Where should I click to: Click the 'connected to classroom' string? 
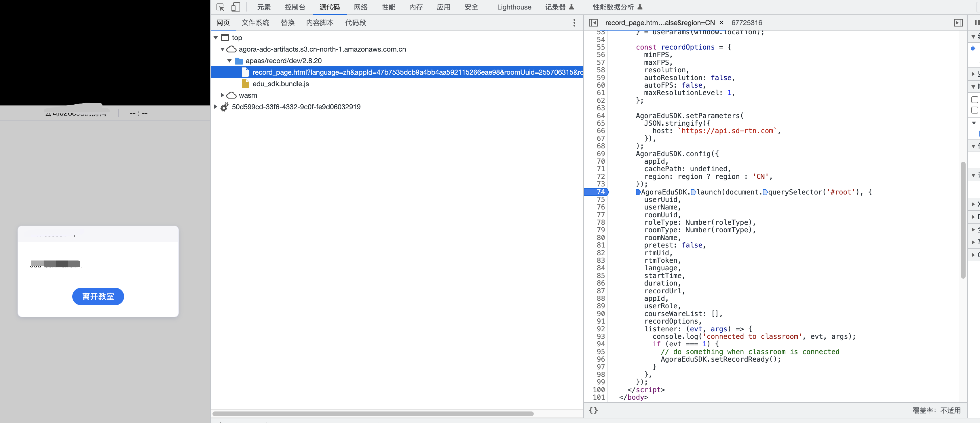pos(752,337)
